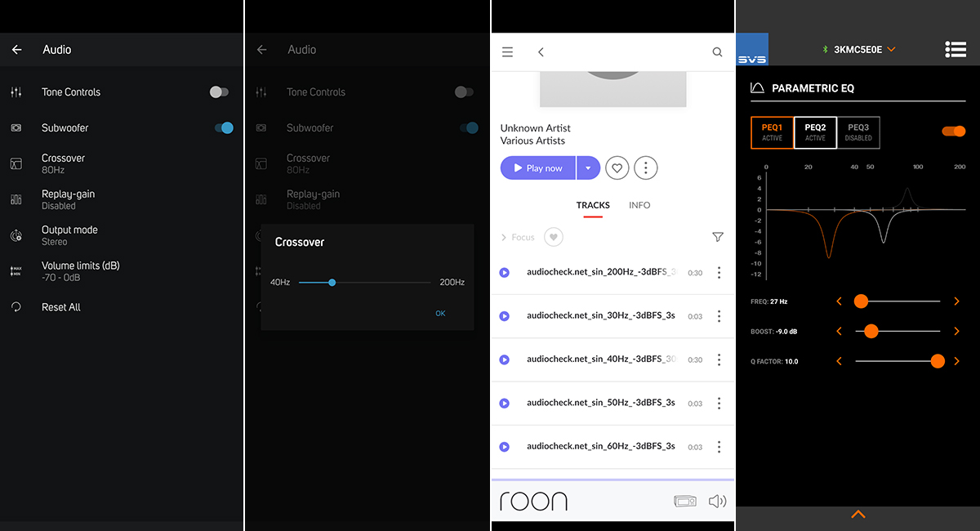
Task: Expand the bottom panel with the orange chevron
Action: coord(858,515)
